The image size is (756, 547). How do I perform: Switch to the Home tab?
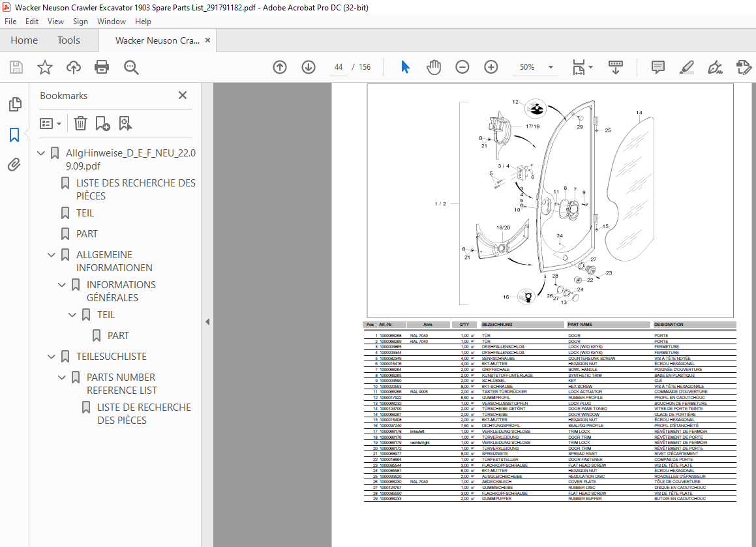[24, 40]
